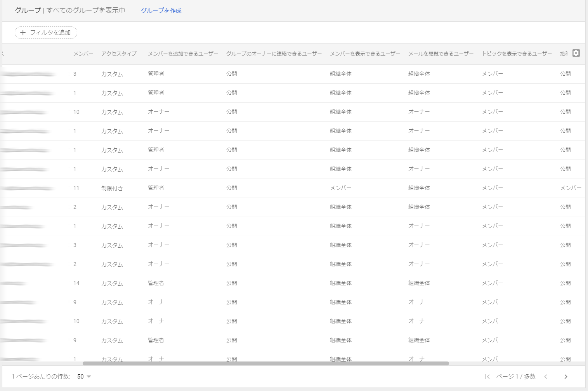Select the 制限付き access type cell
The height and width of the screenshot is (391, 588).
pyautogui.click(x=112, y=188)
